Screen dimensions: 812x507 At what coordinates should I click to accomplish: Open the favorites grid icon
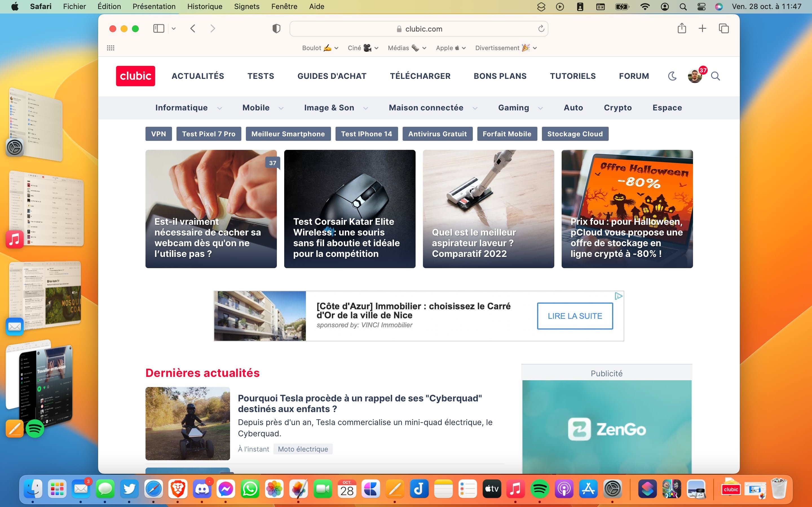pyautogui.click(x=111, y=48)
